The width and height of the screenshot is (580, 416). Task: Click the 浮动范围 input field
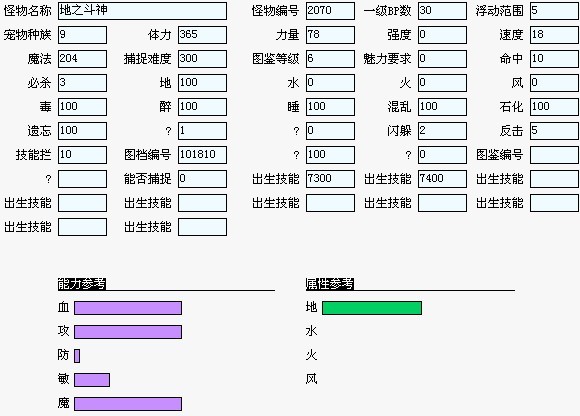(554, 11)
